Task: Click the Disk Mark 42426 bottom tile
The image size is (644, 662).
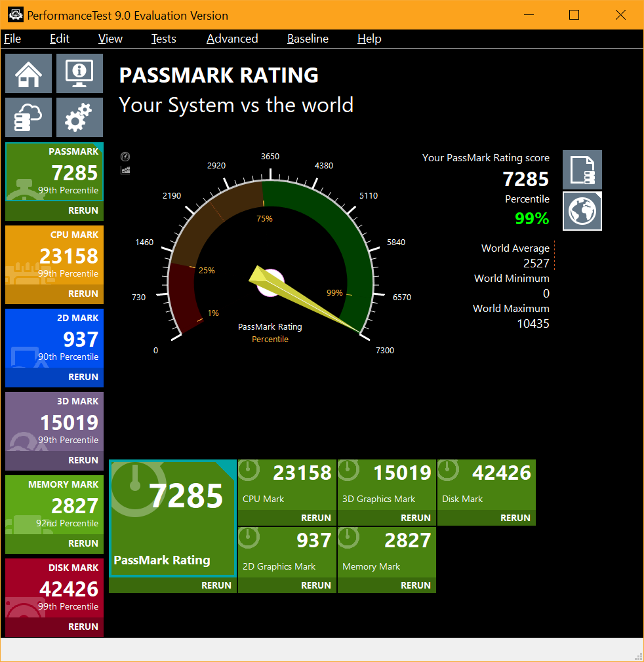Action: click(x=487, y=484)
